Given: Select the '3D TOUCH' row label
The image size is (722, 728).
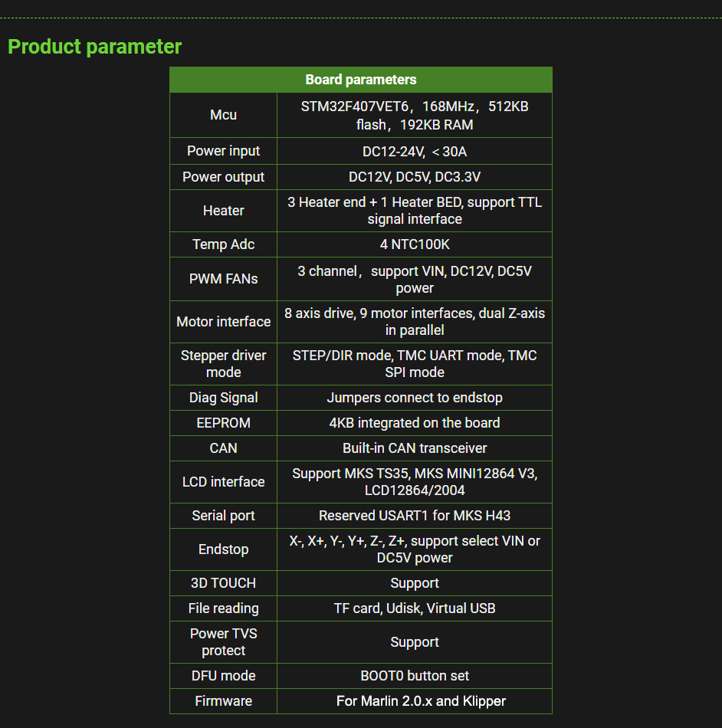Looking at the screenshot, I should (223, 583).
